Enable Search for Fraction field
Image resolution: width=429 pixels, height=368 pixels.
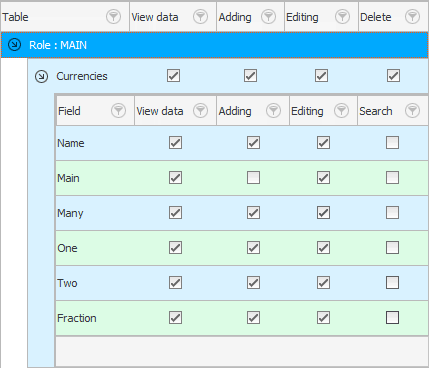(392, 318)
